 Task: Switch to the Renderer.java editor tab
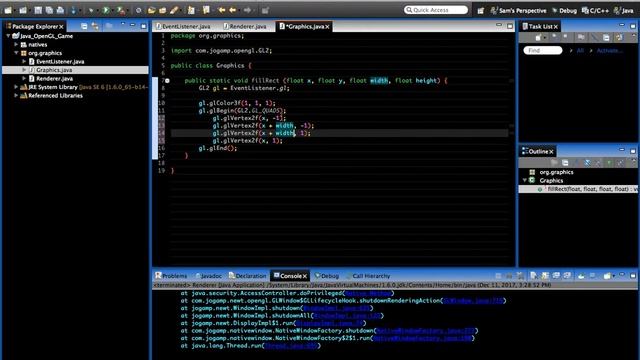[244, 27]
